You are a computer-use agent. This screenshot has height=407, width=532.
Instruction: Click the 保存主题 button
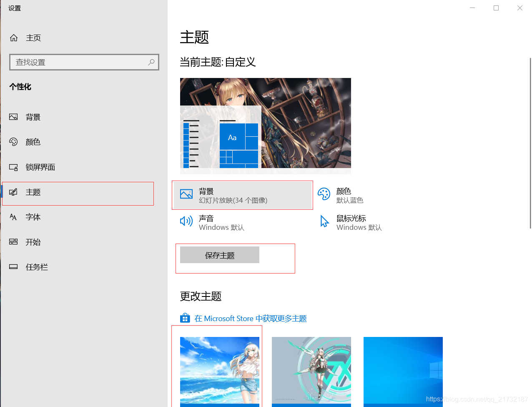(x=220, y=255)
